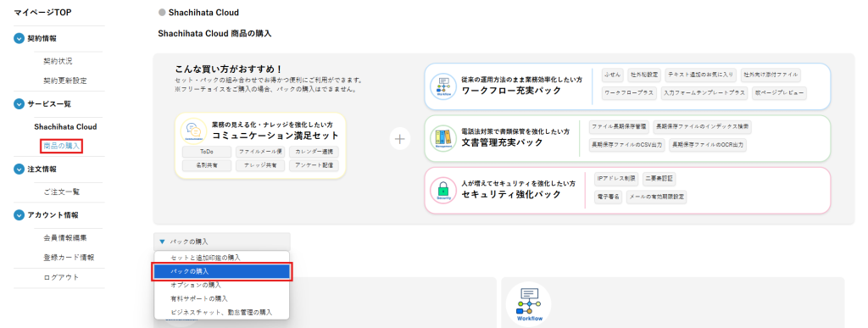Screen dimensions: 868x328
Task: Click the large Workflow icon in lower card
Action: [528, 304]
